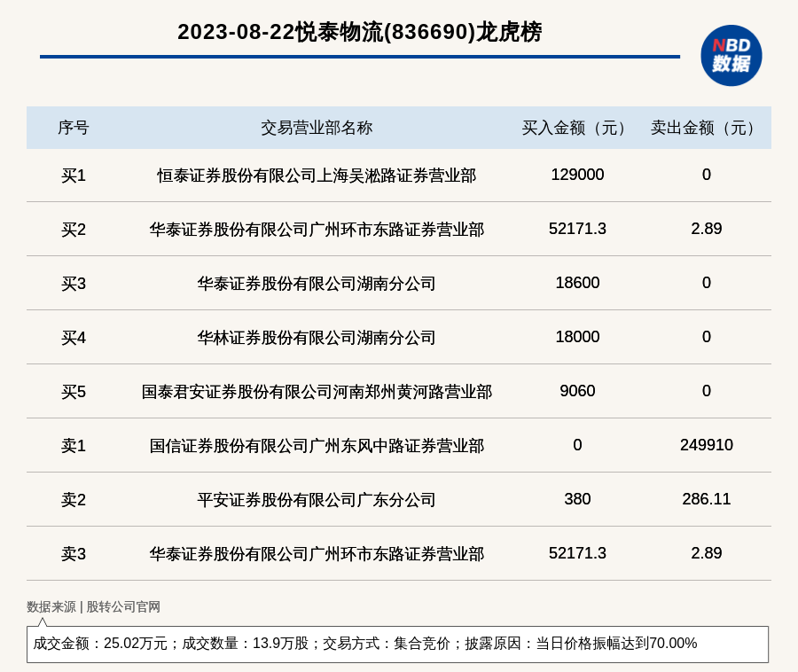Select 交易方式：集合竞价 in the footer

tap(387, 643)
